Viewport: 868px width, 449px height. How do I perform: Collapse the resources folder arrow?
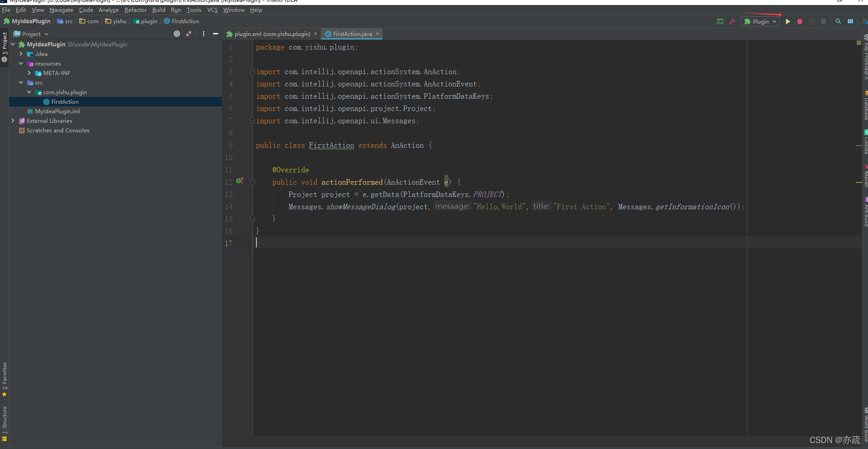click(21, 63)
